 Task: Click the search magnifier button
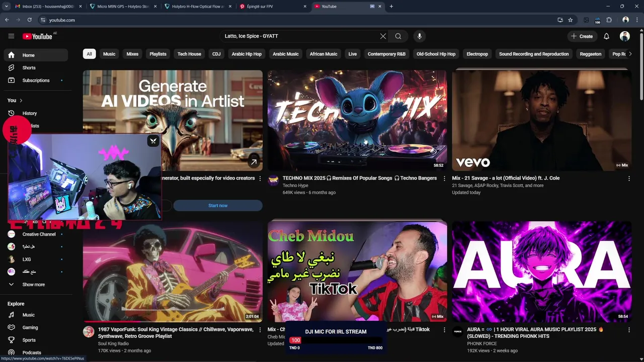[x=398, y=36]
